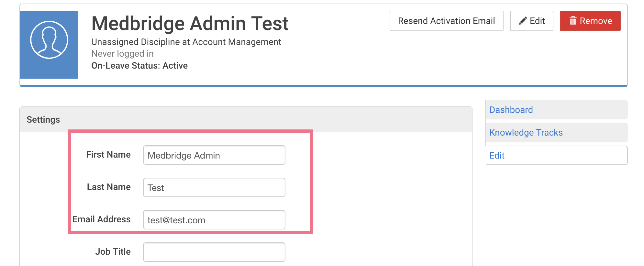This screenshot has height=266, width=644.
Task: Click the Edit button with pencil icon
Action: tap(531, 21)
